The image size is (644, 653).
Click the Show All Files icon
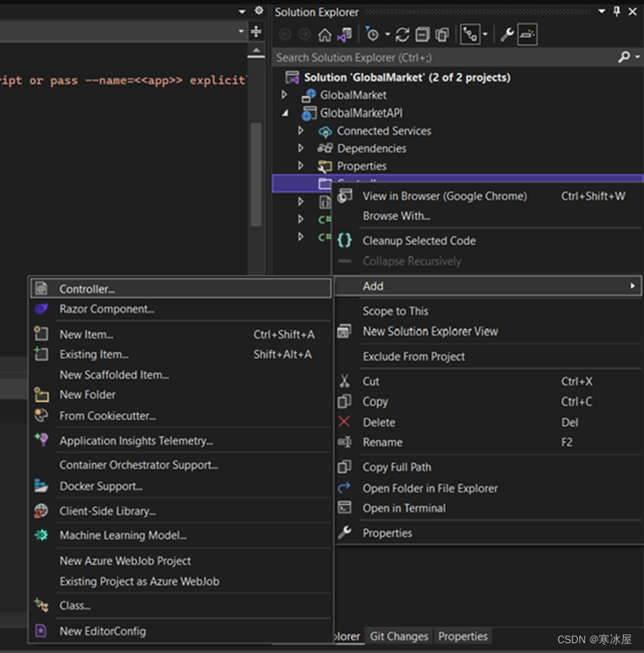coord(441,34)
